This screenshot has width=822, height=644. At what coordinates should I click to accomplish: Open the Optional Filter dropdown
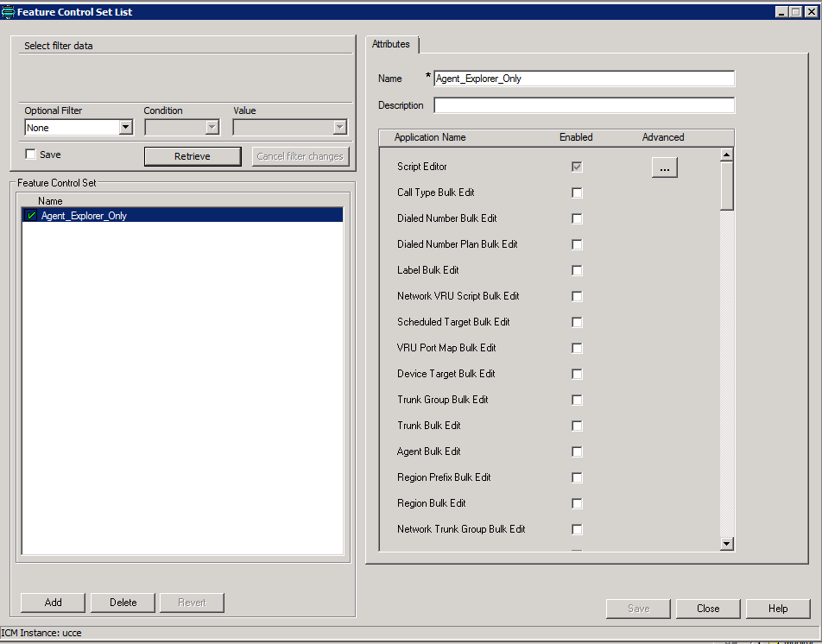coord(126,127)
